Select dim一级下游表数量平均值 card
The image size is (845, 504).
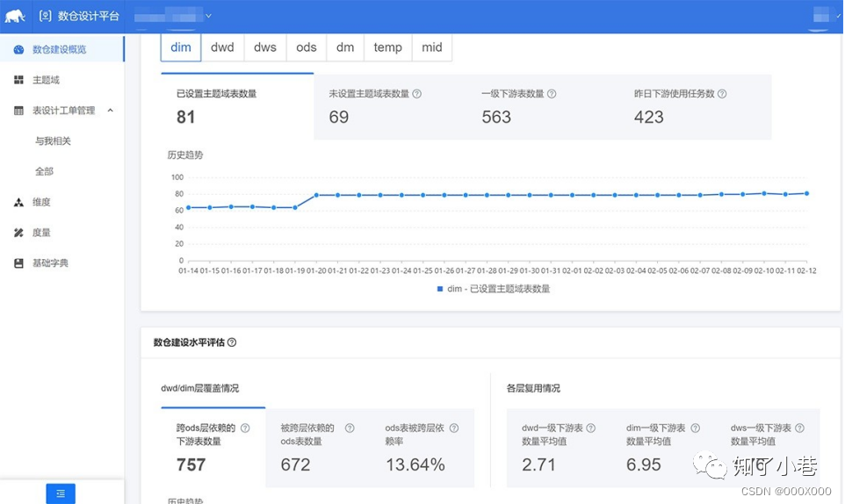(663, 448)
